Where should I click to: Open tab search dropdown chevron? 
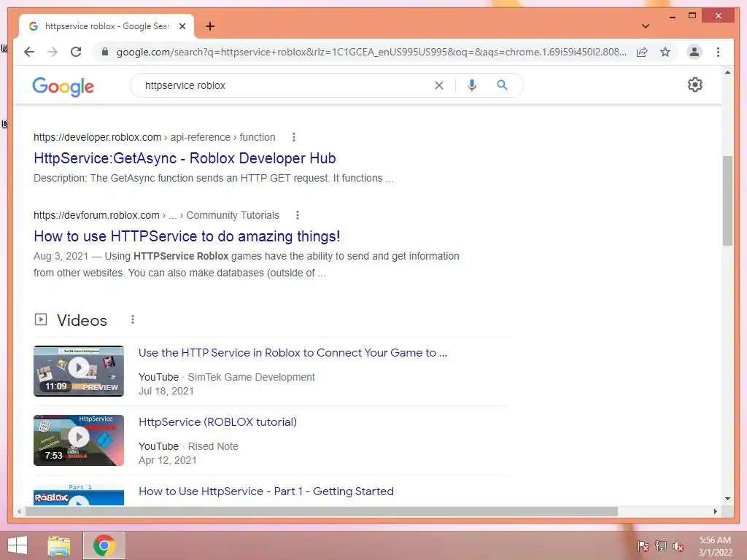click(645, 26)
